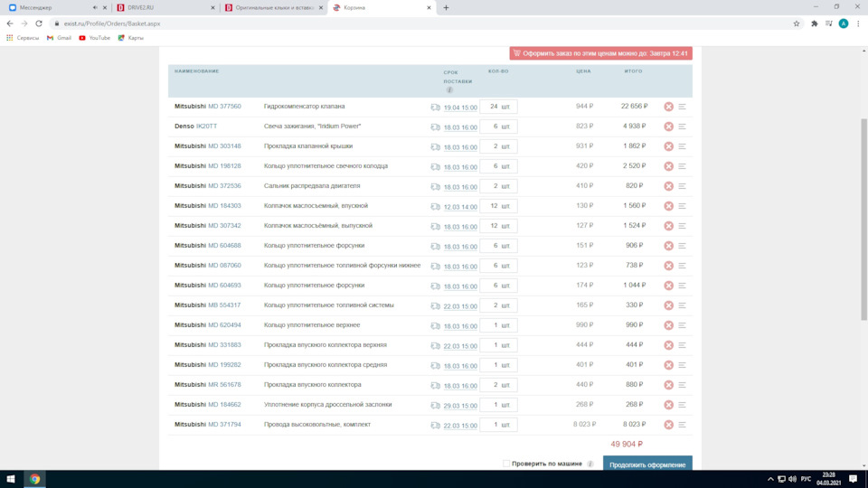Image resolution: width=868 pixels, height=488 pixels.
Task: Open part link MD 377560
Action: pyautogui.click(x=224, y=107)
